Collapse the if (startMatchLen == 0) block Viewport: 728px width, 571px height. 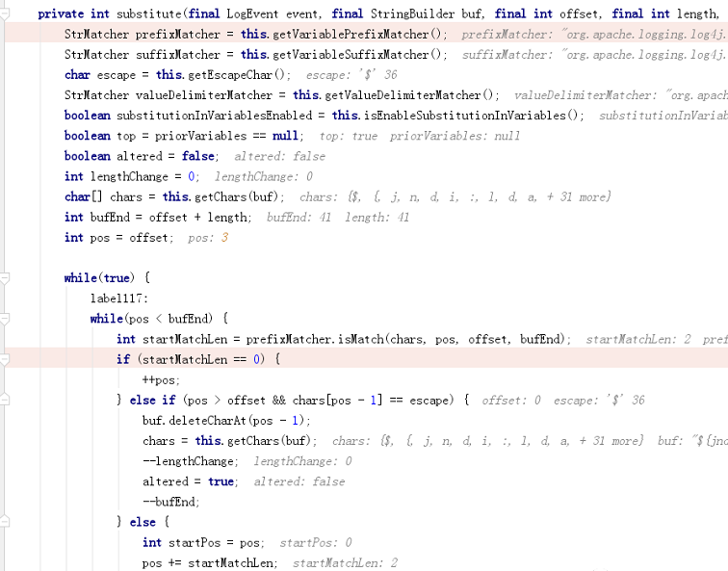coord(4,359)
